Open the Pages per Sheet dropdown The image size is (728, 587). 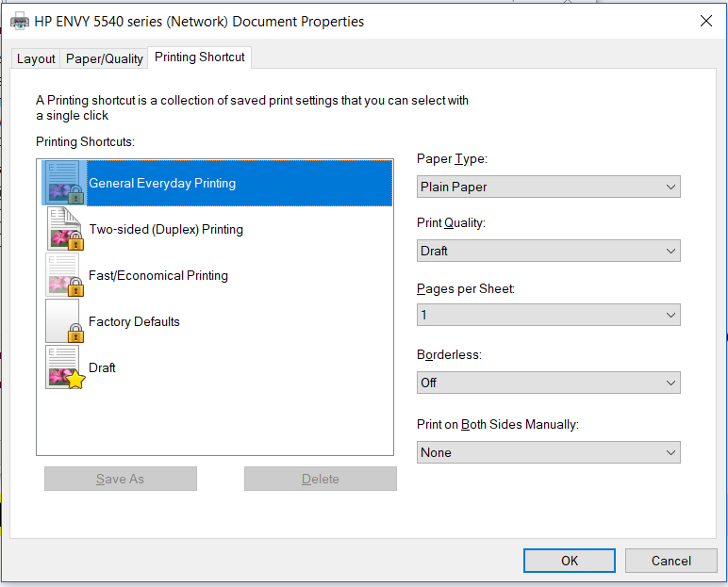coord(548,315)
